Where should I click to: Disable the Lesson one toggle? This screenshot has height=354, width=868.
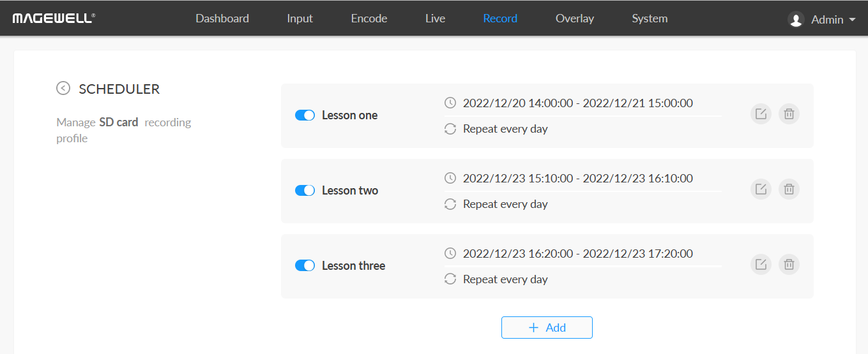tap(305, 115)
